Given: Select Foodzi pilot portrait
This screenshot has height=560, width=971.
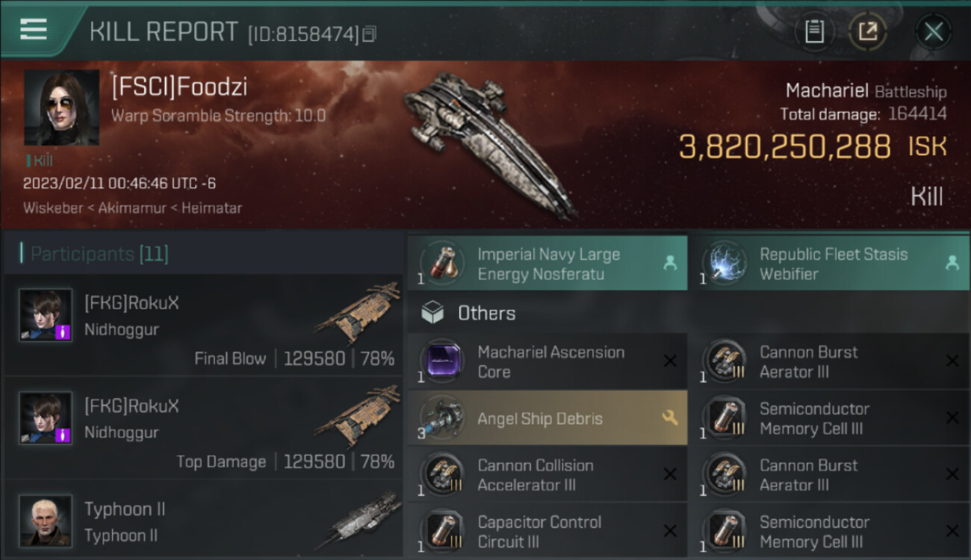Looking at the screenshot, I should click(61, 108).
